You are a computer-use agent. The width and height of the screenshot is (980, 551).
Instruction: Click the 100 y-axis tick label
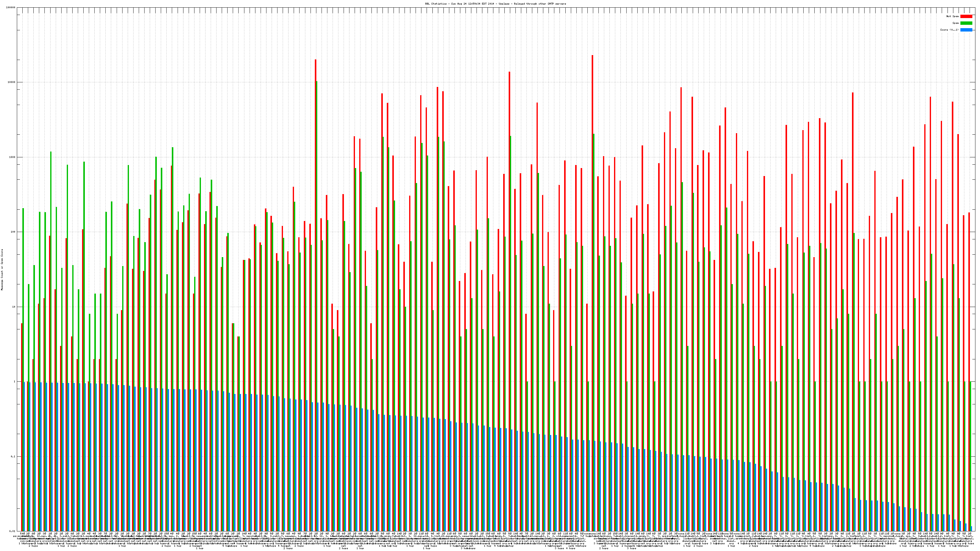(13, 232)
